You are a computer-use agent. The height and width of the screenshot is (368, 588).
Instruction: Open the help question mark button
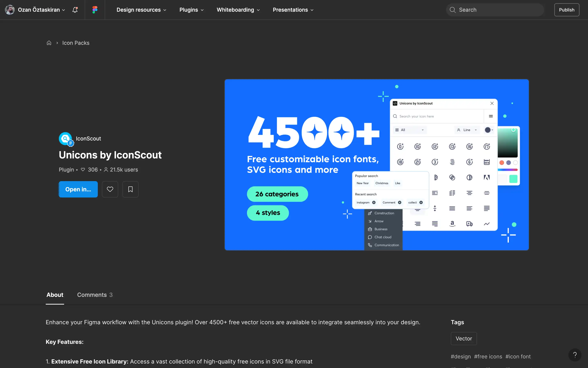click(575, 355)
